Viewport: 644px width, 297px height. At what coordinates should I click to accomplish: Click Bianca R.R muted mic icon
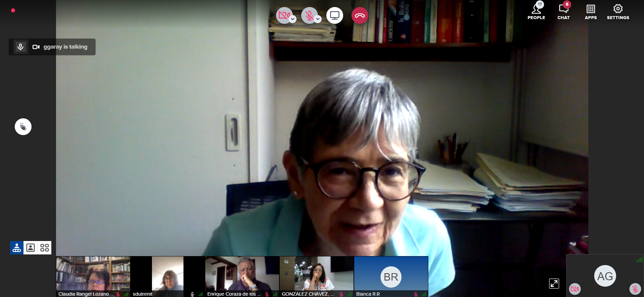click(416, 294)
